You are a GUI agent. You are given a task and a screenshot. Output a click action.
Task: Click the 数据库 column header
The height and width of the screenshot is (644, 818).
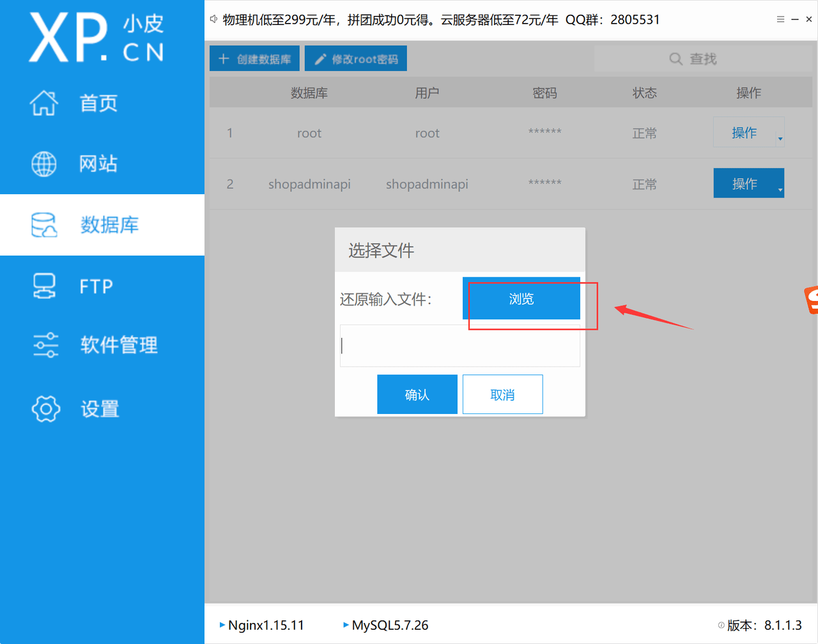pos(309,93)
